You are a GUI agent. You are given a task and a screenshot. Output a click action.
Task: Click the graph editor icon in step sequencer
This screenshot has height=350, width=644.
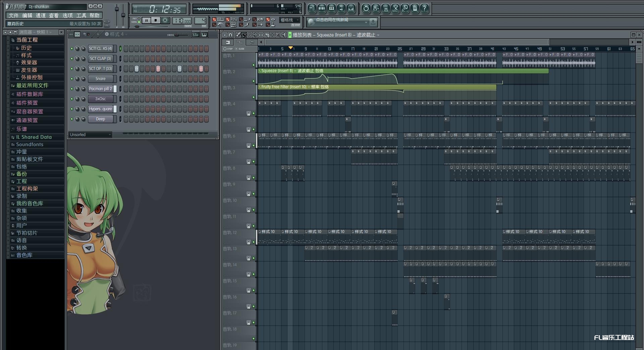196,34
